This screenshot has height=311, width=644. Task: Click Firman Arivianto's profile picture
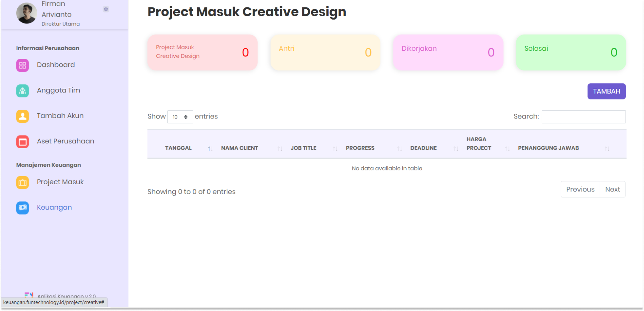click(x=27, y=13)
